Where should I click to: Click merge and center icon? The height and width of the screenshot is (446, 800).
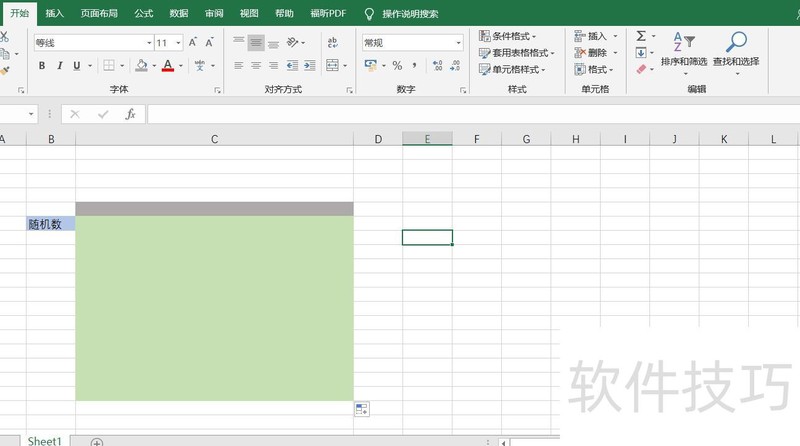click(332, 65)
